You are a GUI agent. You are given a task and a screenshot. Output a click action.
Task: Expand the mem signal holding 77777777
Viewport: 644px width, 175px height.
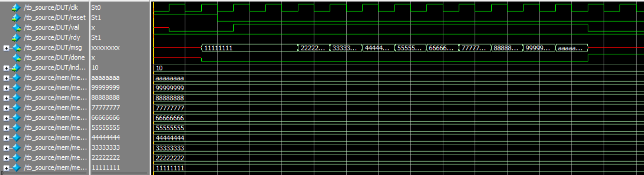click(x=6, y=108)
